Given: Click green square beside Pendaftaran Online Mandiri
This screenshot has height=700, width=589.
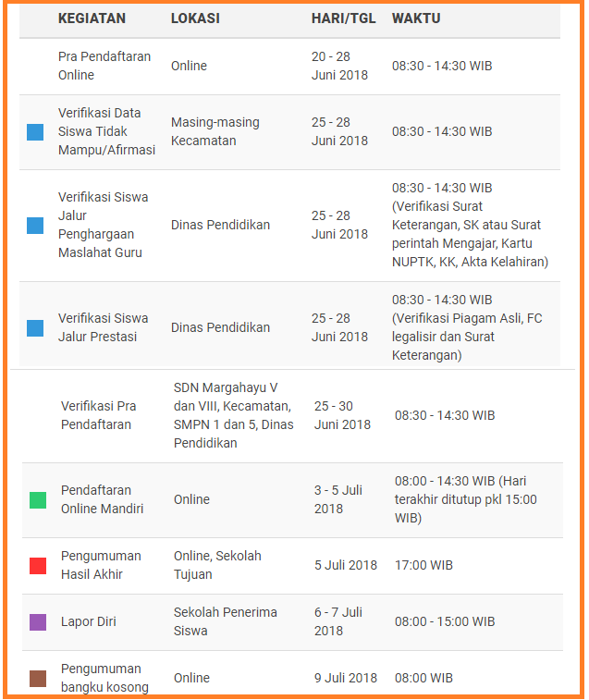Looking at the screenshot, I should [x=38, y=500].
